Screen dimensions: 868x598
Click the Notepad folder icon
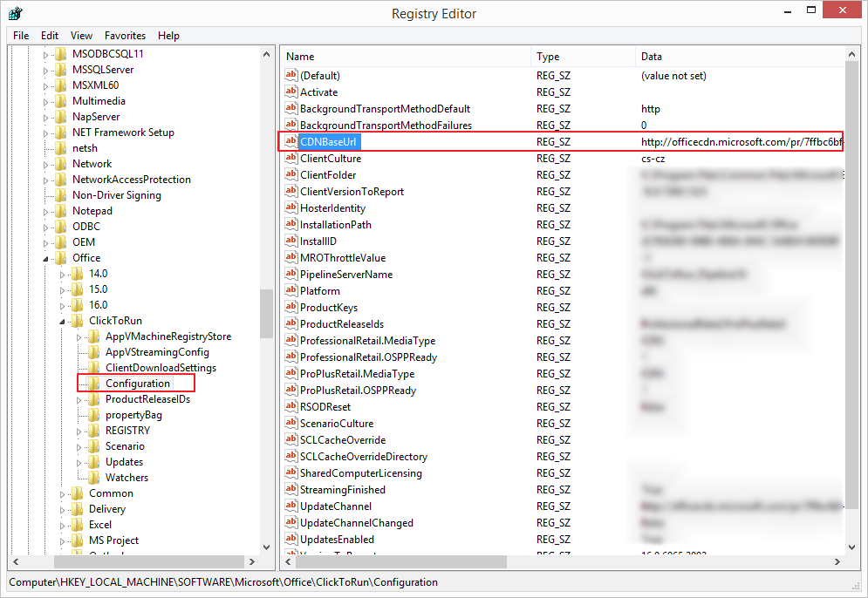(x=61, y=210)
